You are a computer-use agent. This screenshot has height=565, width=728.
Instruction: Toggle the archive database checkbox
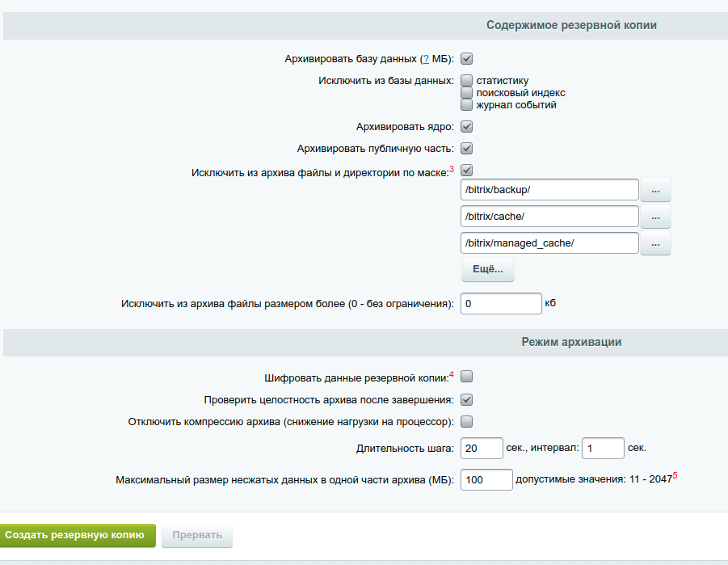[x=466, y=59]
